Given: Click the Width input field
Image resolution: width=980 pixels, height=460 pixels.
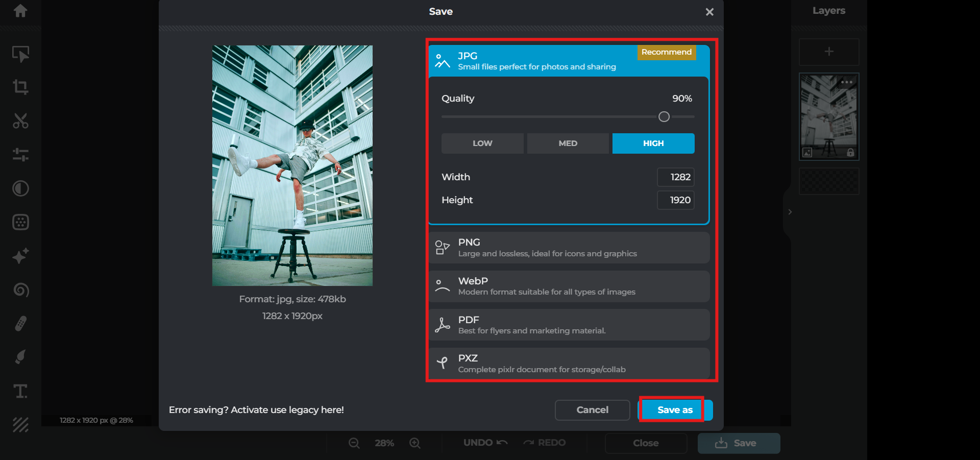Looking at the screenshot, I should pos(675,177).
